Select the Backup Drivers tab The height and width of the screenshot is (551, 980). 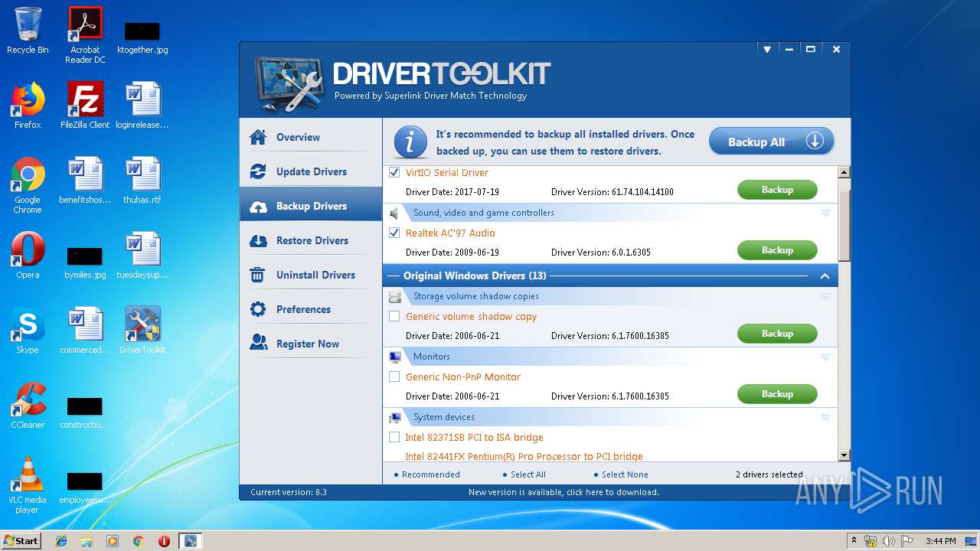point(311,206)
